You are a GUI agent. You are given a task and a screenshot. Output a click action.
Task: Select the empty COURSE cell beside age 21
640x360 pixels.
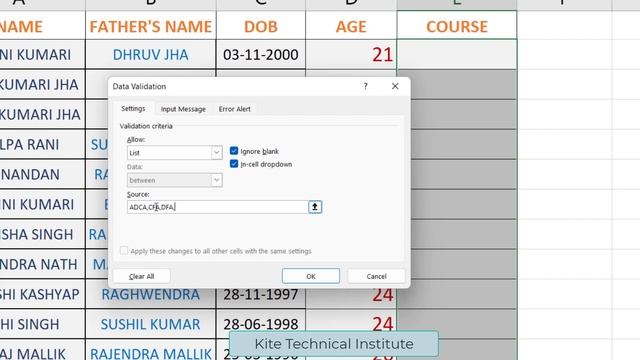click(x=457, y=55)
